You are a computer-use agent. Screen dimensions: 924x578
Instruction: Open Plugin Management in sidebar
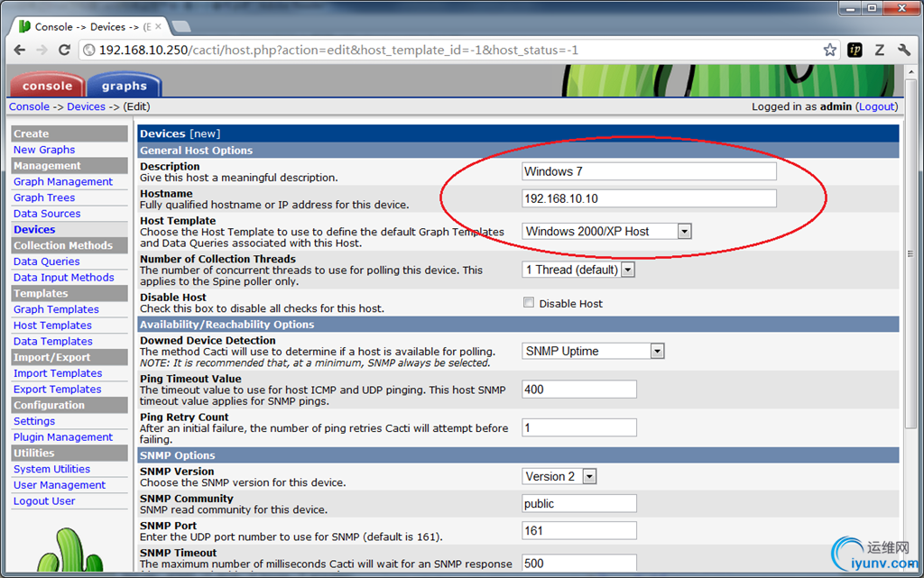point(63,436)
